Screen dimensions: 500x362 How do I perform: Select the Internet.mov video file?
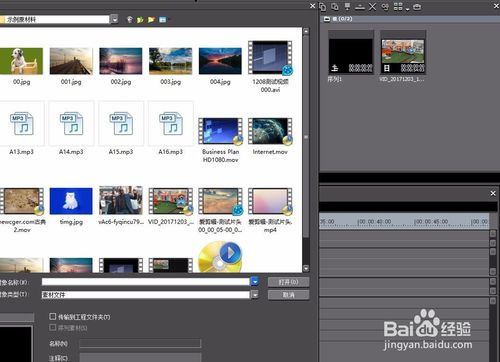[270, 131]
